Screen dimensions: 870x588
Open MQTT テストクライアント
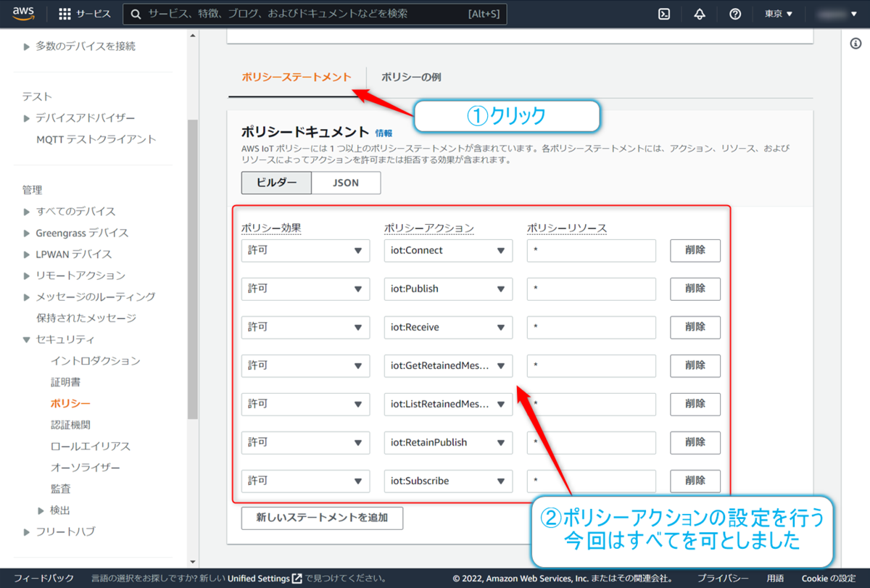click(x=96, y=139)
